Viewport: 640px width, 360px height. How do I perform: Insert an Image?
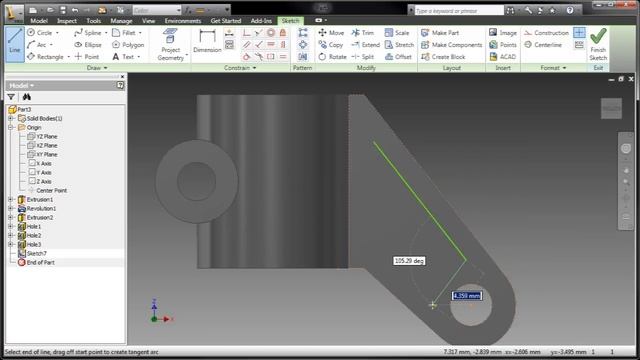pos(502,32)
